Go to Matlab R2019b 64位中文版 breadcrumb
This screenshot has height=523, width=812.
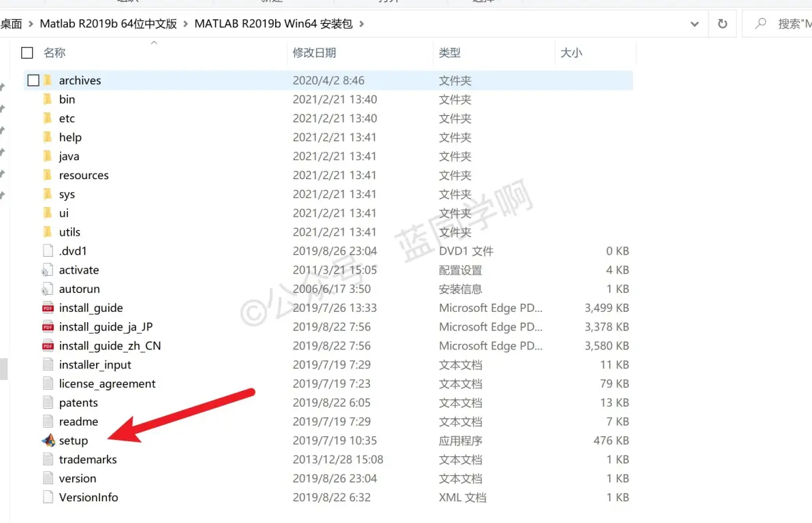click(108, 24)
